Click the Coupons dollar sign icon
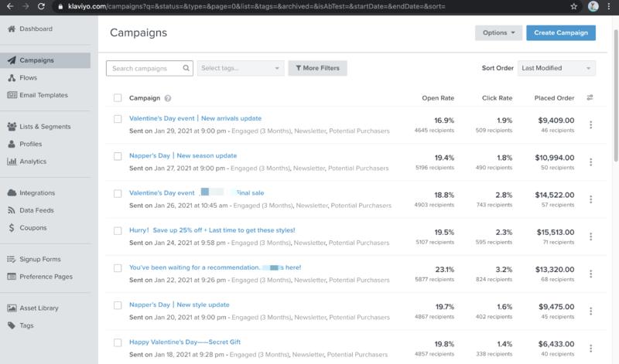The width and height of the screenshot is (619, 364). click(12, 228)
